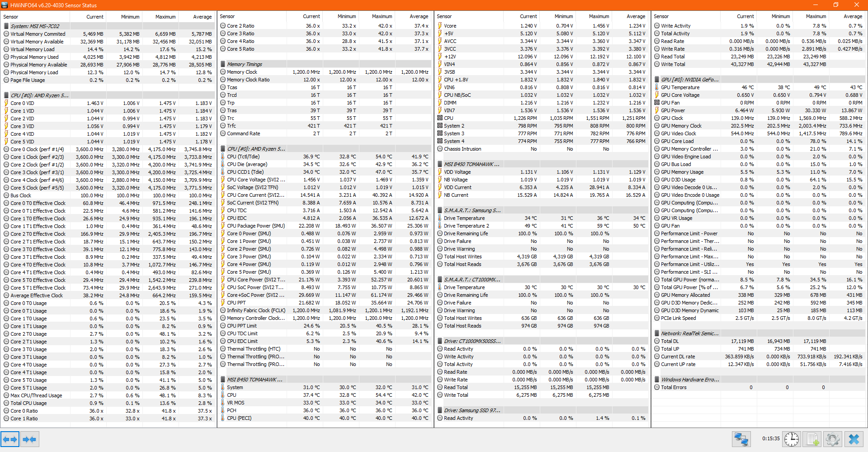Click the thermometer icon beside Drive Temperature 2
868x452 pixels.
pyautogui.click(x=440, y=226)
